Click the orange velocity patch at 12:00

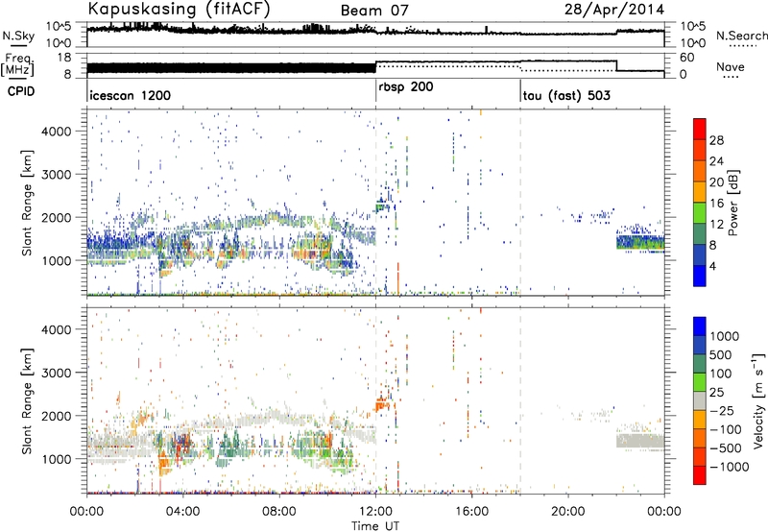coord(382,404)
